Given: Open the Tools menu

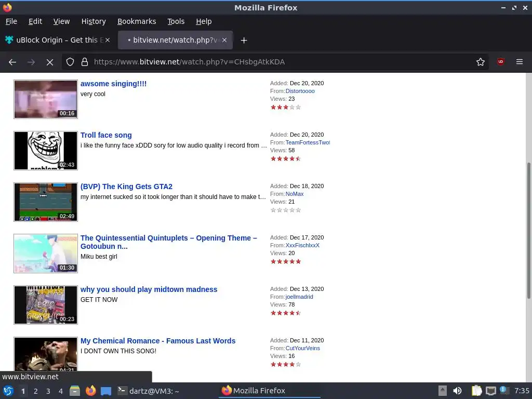Looking at the screenshot, I should (176, 21).
